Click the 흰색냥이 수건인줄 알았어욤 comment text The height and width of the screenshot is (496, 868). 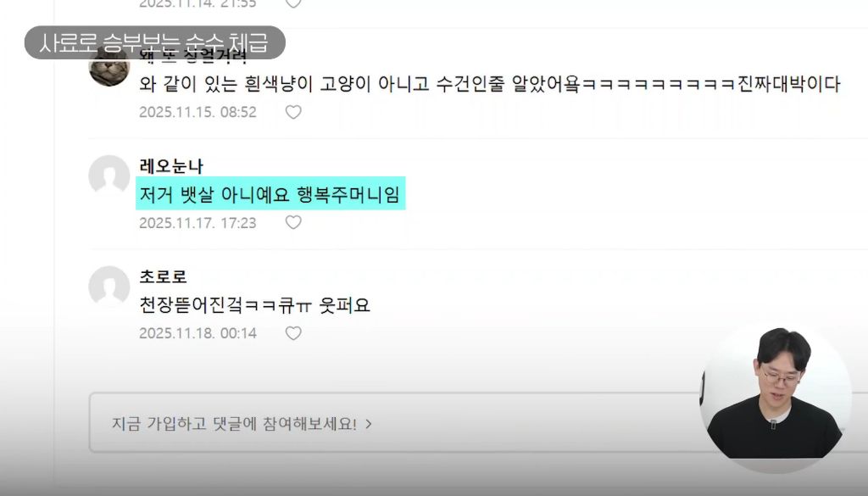489,84
